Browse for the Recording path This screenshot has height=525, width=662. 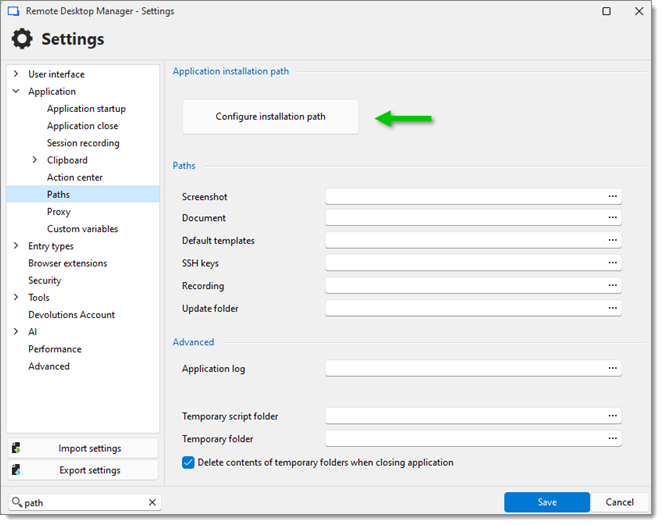pyautogui.click(x=612, y=286)
